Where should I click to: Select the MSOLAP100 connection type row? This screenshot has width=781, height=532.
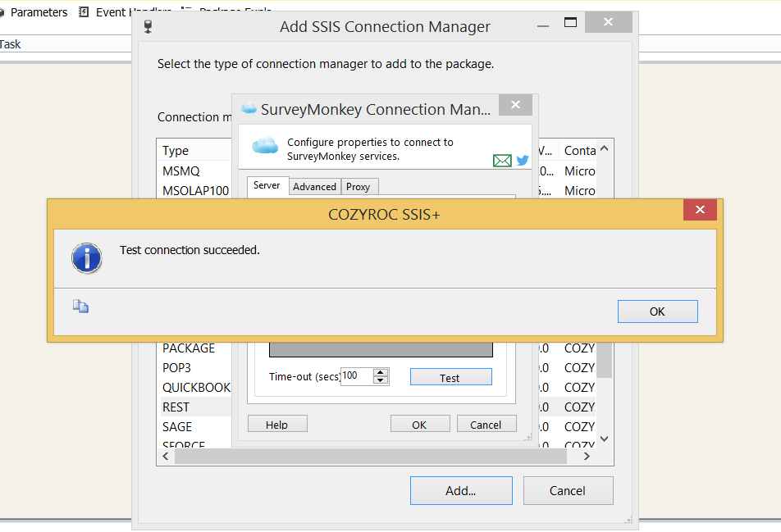(195, 191)
